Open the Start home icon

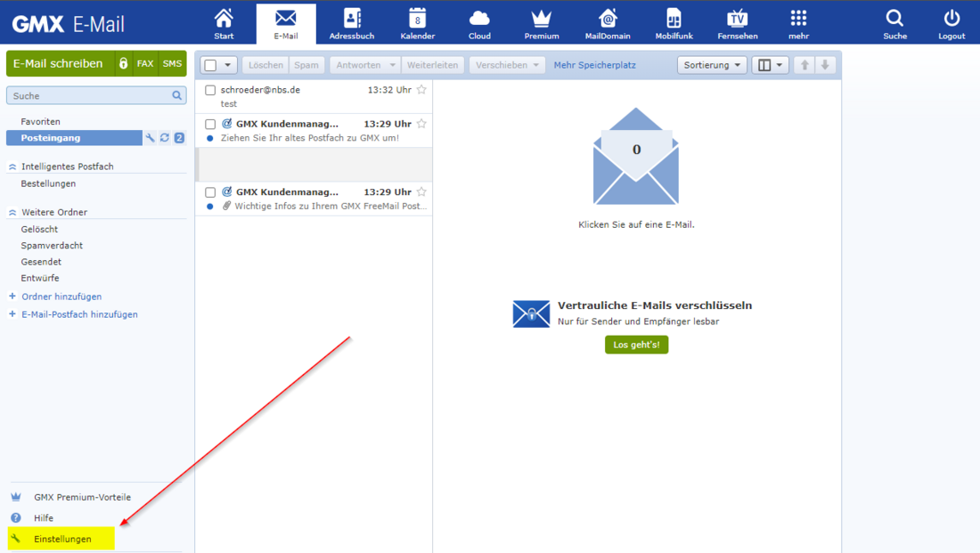[224, 24]
